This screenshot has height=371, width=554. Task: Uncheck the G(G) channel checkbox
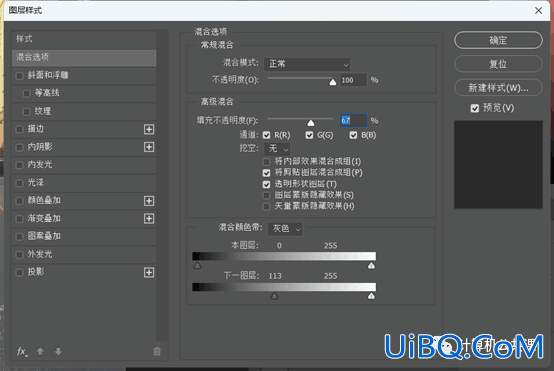click(309, 135)
